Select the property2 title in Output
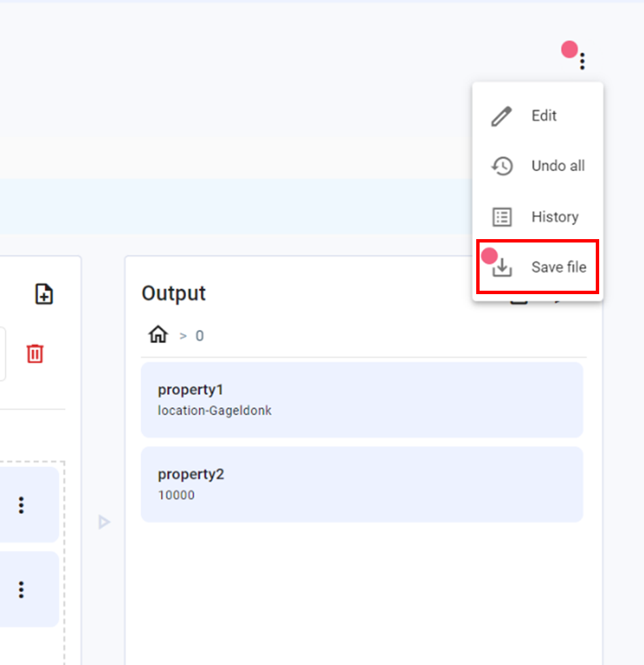644x665 pixels. tap(191, 474)
